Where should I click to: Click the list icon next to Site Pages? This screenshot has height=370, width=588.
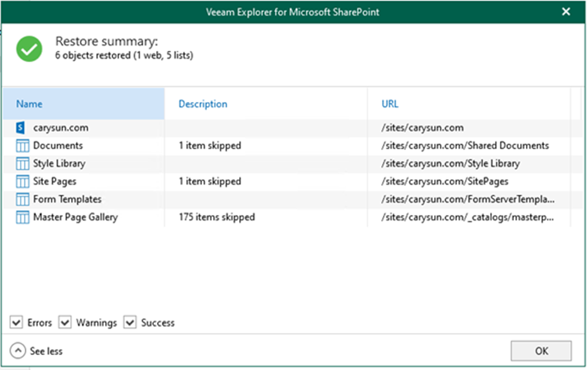coord(22,181)
